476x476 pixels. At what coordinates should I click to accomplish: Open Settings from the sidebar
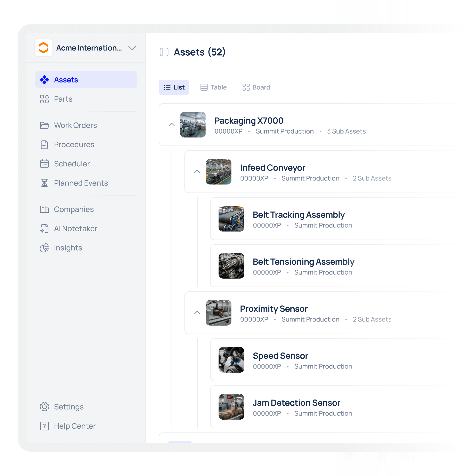(x=69, y=407)
